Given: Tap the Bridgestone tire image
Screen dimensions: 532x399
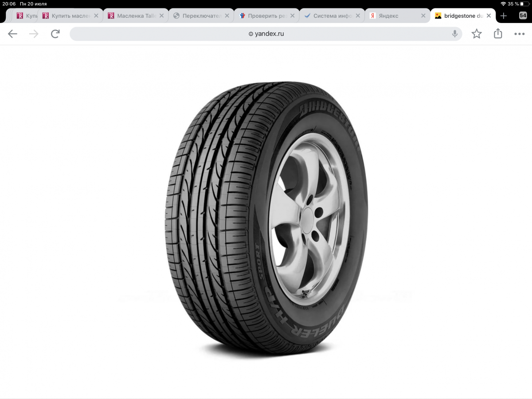Looking at the screenshot, I should pyautogui.click(x=266, y=219).
